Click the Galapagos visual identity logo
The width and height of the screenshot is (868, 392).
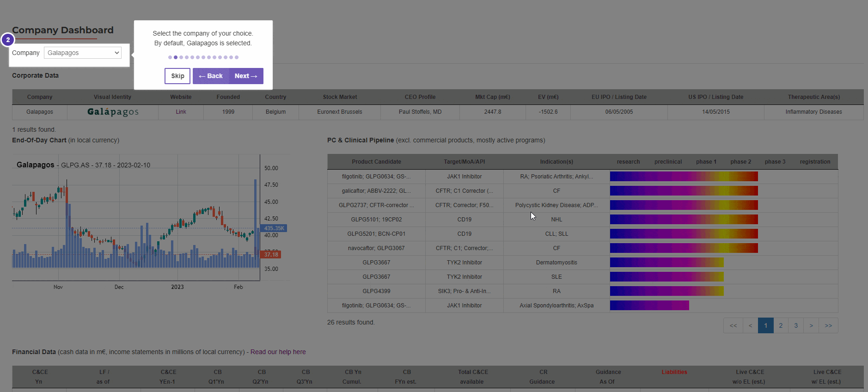tap(113, 112)
